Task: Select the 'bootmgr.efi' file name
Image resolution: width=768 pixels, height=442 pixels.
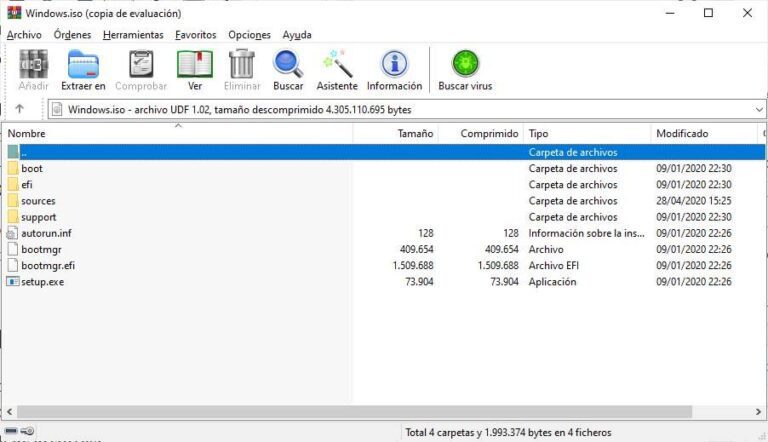Action: coord(48,266)
